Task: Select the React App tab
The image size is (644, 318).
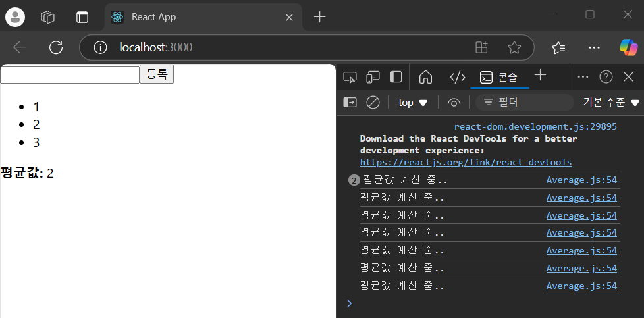Action: [203, 17]
